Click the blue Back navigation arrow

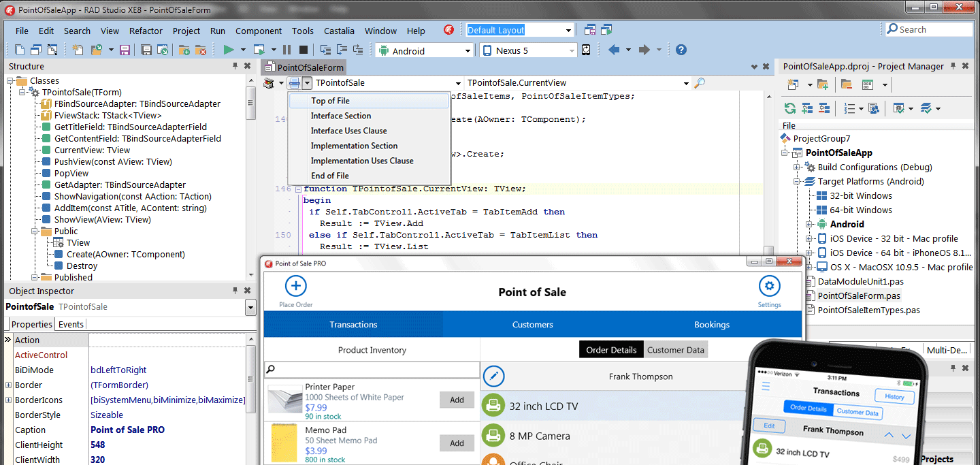pos(615,50)
